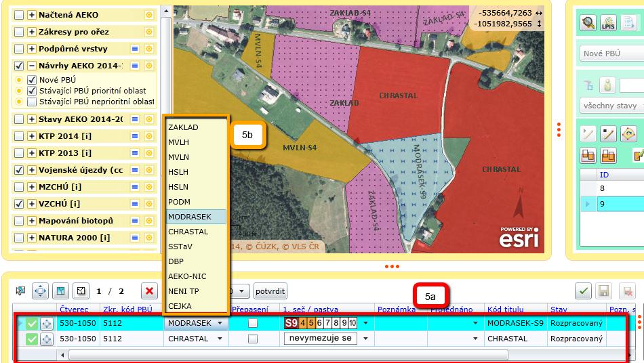Image resolution: width=644 pixels, height=363 pixels.
Task: Click the filter tree icon left of person icon
Action: (x=588, y=85)
